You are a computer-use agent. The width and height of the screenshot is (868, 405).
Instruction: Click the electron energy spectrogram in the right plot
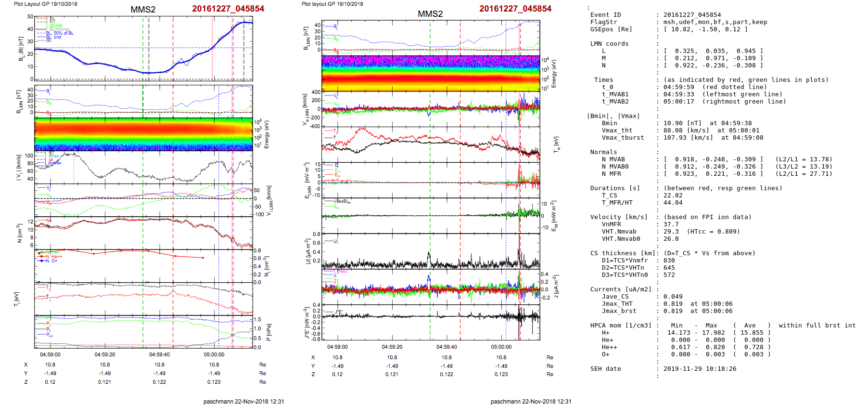tap(431, 73)
